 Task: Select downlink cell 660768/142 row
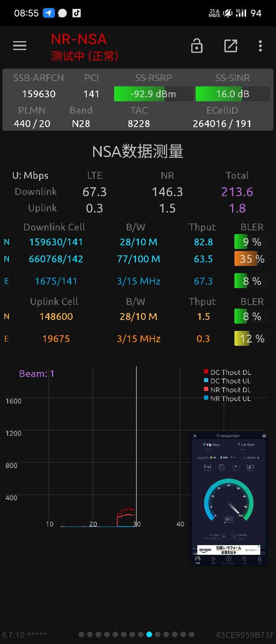56,259
